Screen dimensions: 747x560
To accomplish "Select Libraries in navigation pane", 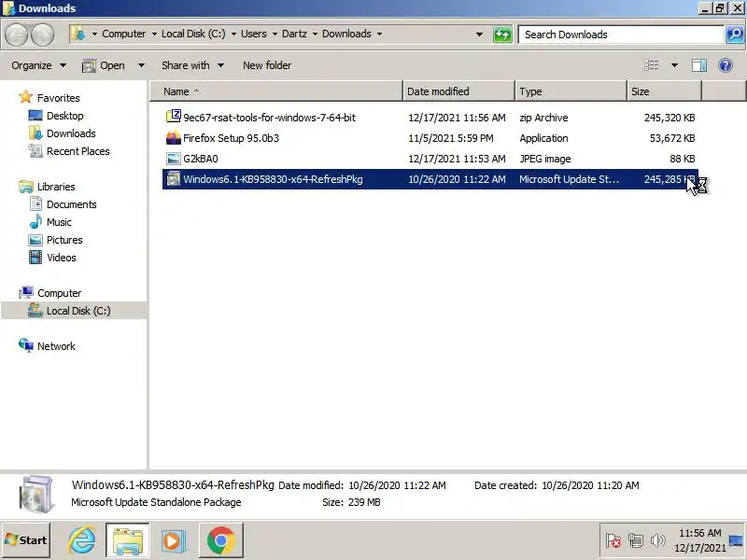I will tap(56, 187).
